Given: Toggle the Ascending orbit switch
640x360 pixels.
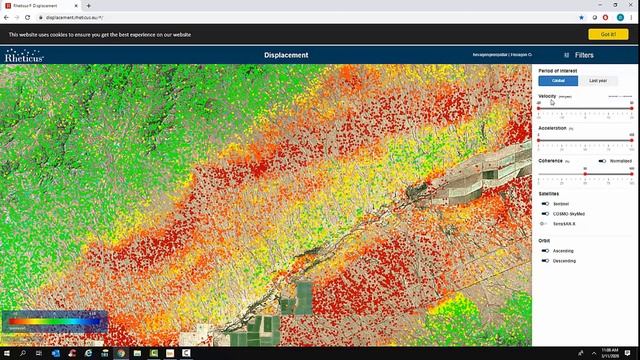Looking at the screenshot, I should [545, 251].
